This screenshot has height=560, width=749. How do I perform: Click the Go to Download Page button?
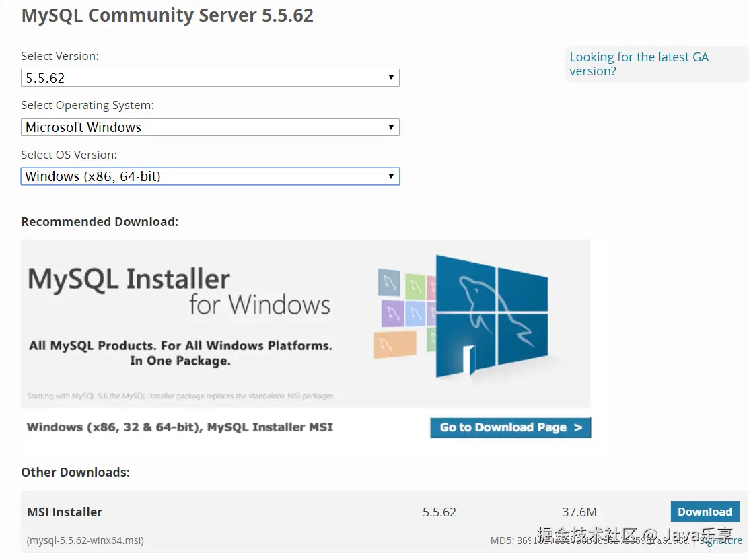click(x=510, y=427)
